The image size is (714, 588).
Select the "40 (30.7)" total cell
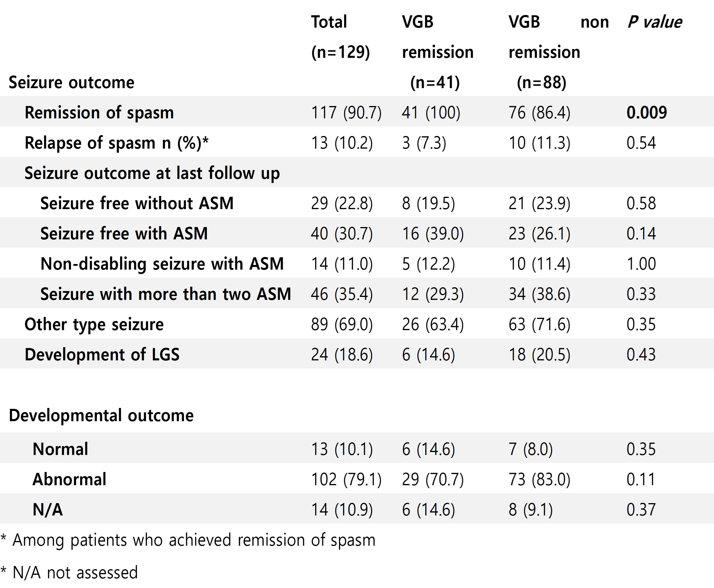(342, 233)
